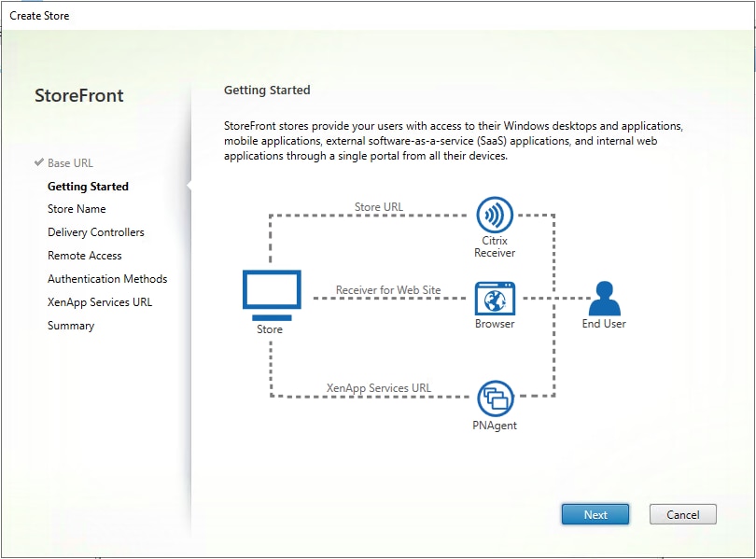Click the Receiver for Web Site label
Screen dimensions: 756x559
tap(389, 290)
